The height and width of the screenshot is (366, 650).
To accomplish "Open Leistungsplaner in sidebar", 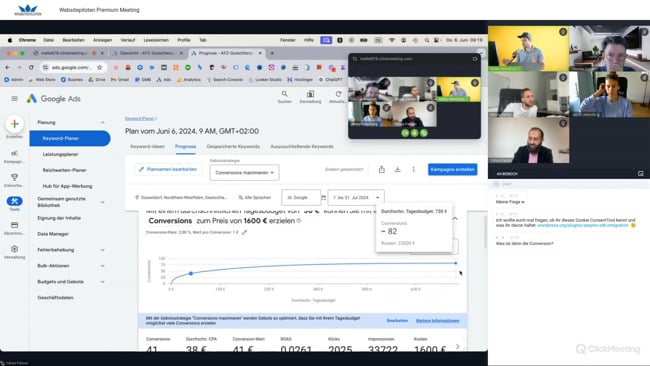I will (61, 154).
